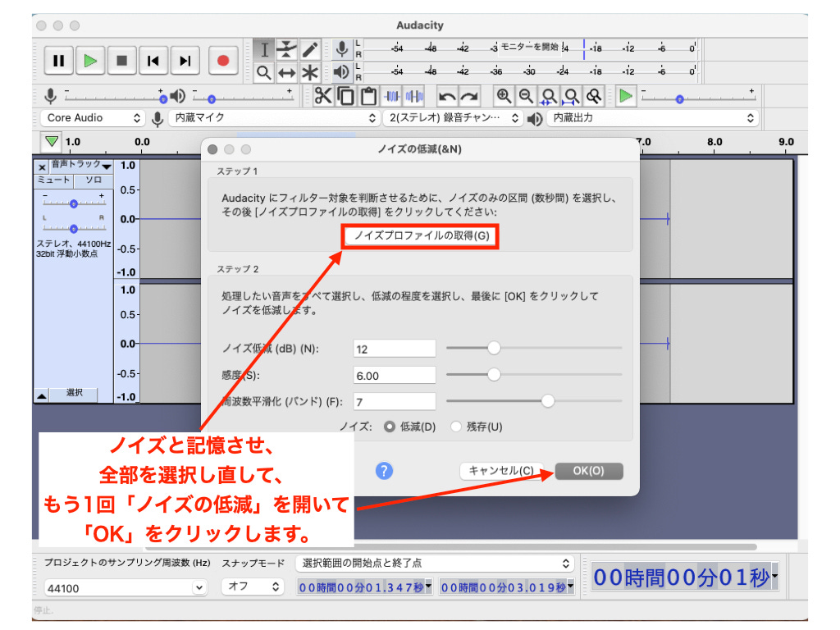Select the 残存(U) noise radio button
The image size is (840, 630).
pyautogui.click(x=456, y=427)
